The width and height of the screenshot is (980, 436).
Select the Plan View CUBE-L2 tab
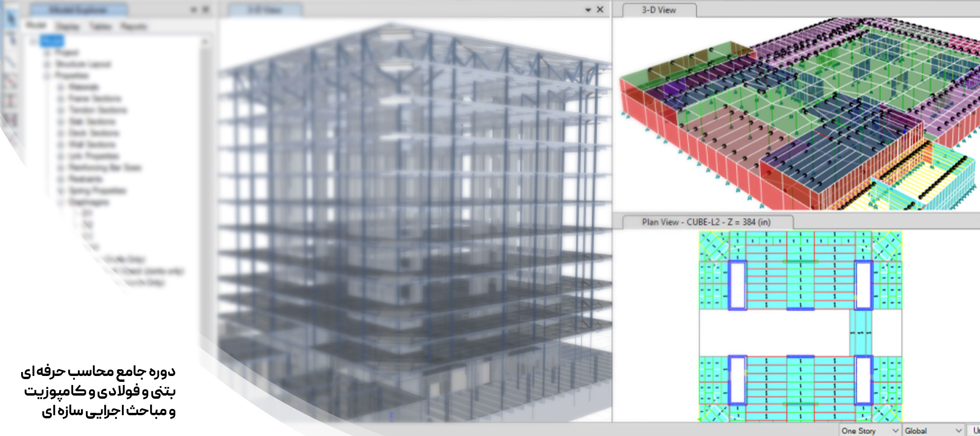(706, 222)
